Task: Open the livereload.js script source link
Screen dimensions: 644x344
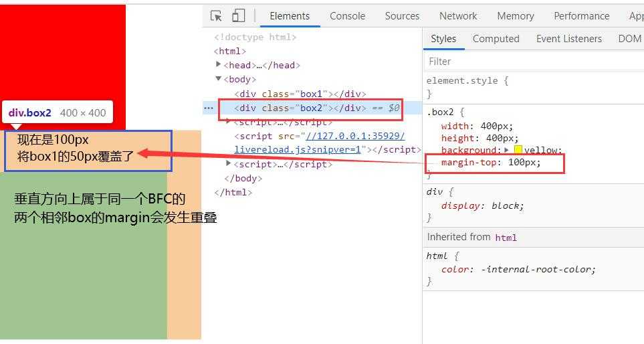Action: coord(320,143)
